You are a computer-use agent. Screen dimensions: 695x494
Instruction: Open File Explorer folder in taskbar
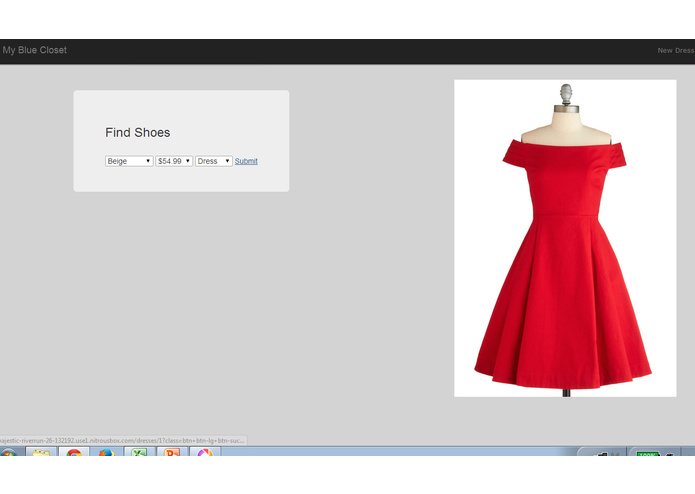pyautogui.click(x=41, y=451)
